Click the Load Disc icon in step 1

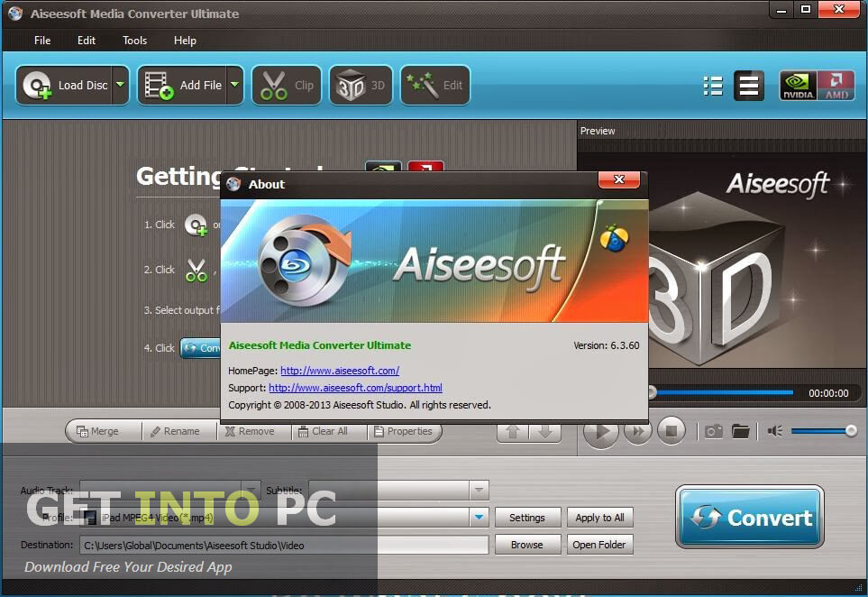coord(196,225)
